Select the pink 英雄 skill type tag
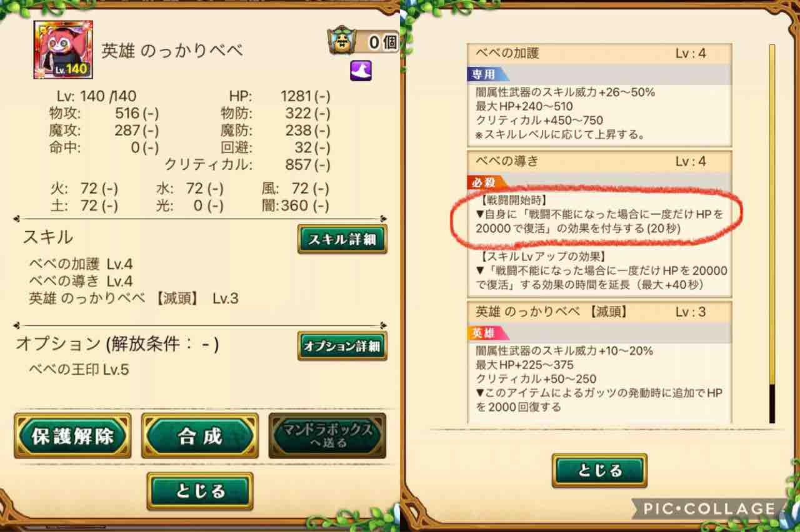 [x=487, y=333]
